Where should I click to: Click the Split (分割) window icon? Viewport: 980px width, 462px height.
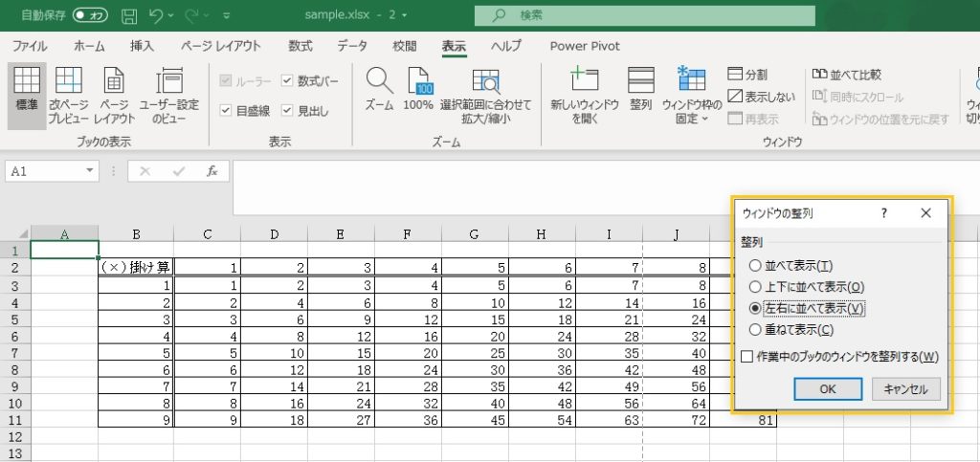(735, 75)
